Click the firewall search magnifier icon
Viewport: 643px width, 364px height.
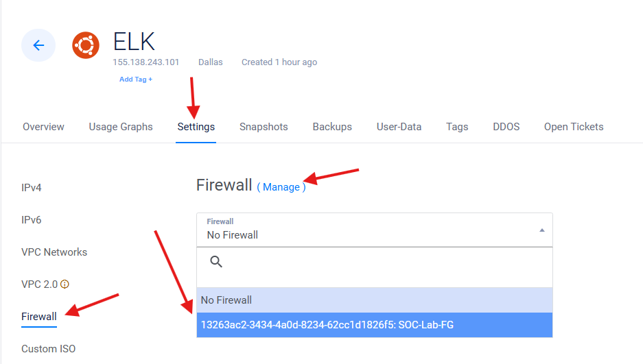coord(216,261)
